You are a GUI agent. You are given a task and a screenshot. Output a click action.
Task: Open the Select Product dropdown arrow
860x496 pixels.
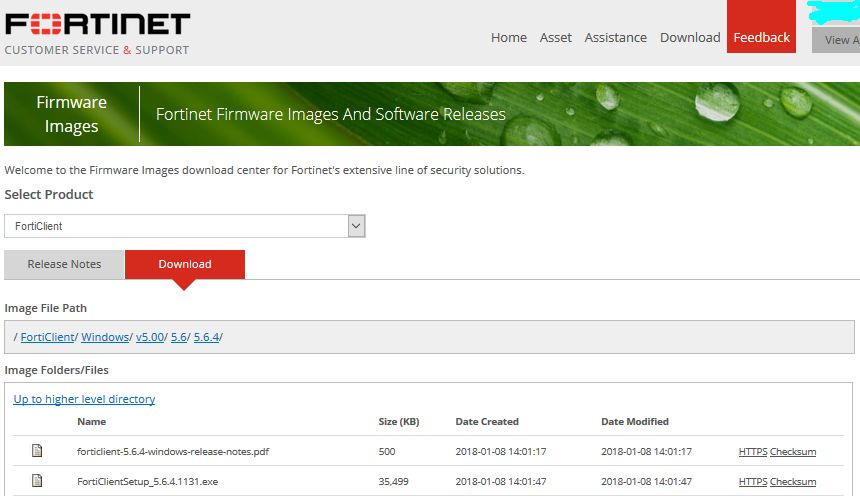coord(356,226)
